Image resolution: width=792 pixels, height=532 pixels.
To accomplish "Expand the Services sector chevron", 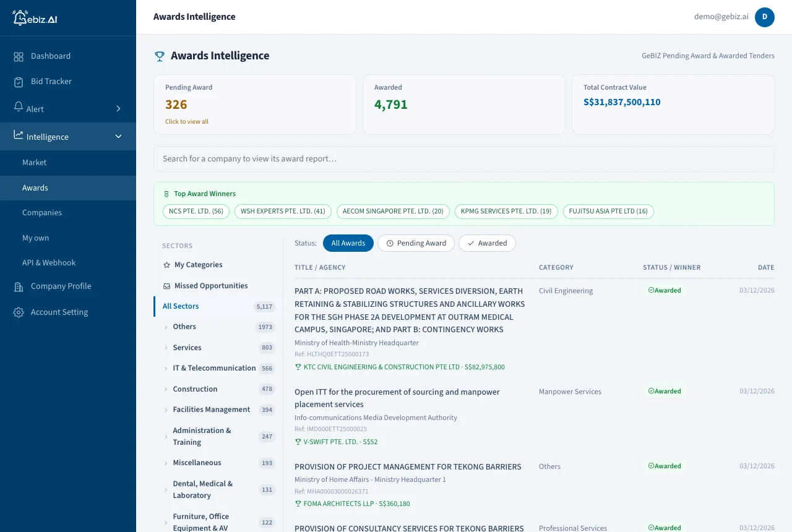I will coord(166,348).
